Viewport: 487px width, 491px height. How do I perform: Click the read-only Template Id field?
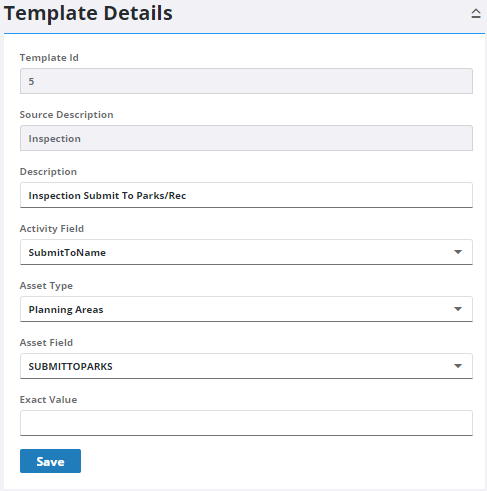(246, 81)
